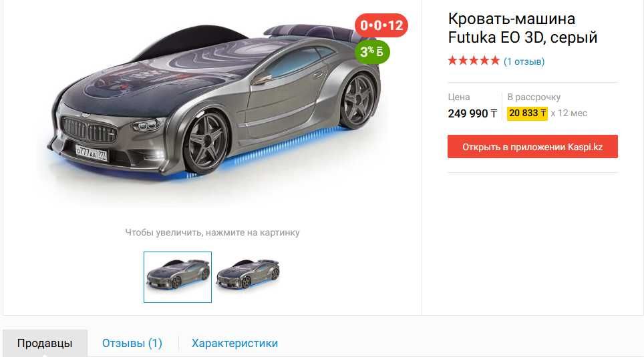This screenshot has height=357, width=644.
Task: Open the (1 отзыв) review link
Action: click(x=524, y=61)
